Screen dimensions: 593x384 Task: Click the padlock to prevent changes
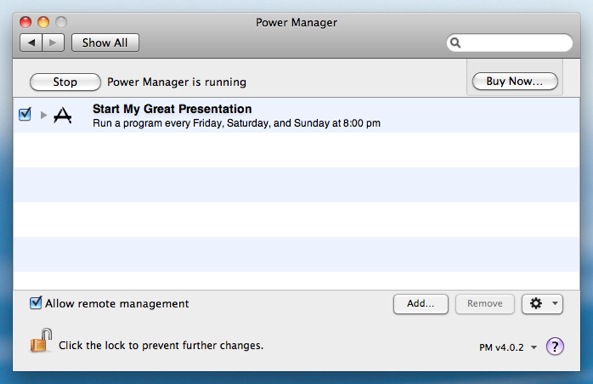tap(40, 340)
